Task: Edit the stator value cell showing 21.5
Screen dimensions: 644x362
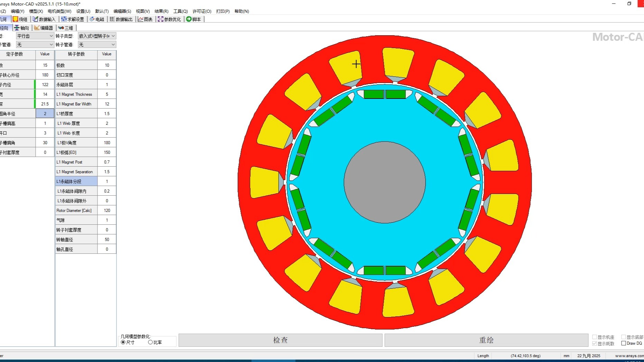Action: (45, 104)
